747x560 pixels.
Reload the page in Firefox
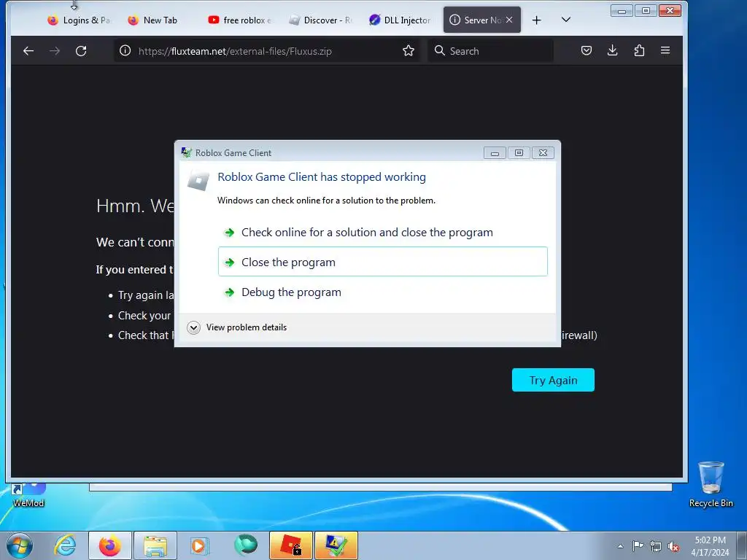pyautogui.click(x=81, y=51)
